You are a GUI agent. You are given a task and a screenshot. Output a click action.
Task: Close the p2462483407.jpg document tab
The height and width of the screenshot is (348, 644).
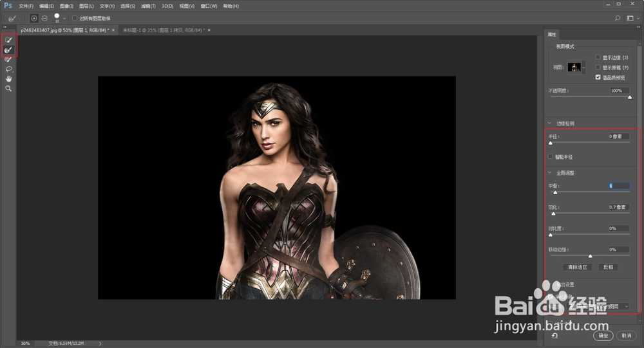[x=113, y=30]
